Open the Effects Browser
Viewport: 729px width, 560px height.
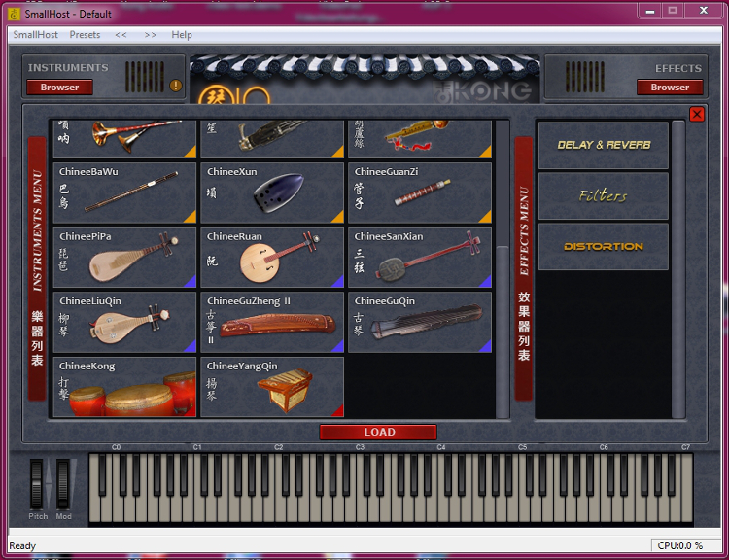pos(670,87)
